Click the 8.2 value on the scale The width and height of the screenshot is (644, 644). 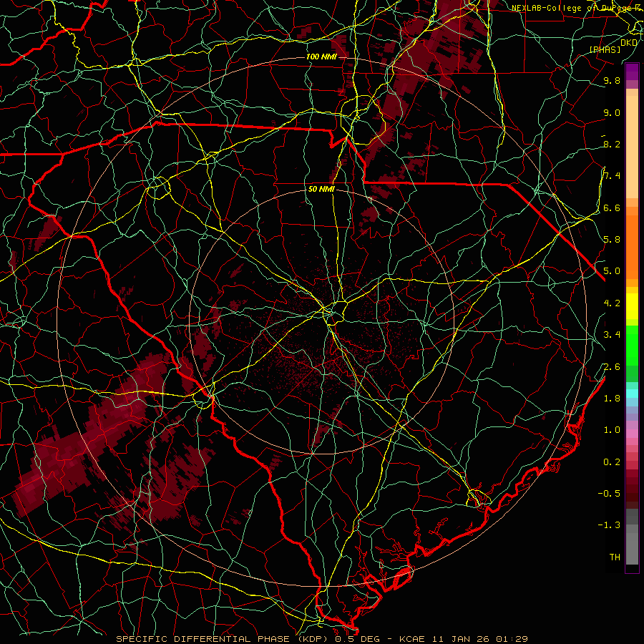pyautogui.click(x=612, y=144)
